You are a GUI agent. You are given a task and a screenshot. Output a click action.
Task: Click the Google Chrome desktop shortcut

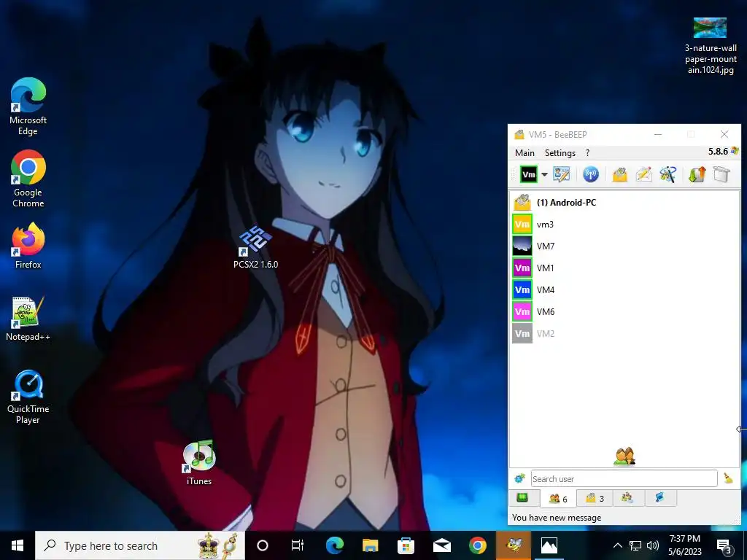click(28, 179)
